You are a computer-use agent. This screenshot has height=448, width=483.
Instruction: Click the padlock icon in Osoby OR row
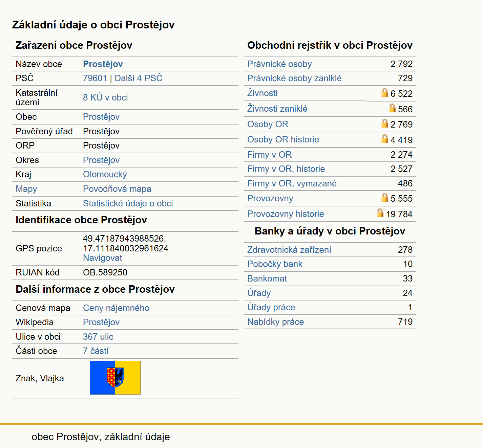click(384, 124)
